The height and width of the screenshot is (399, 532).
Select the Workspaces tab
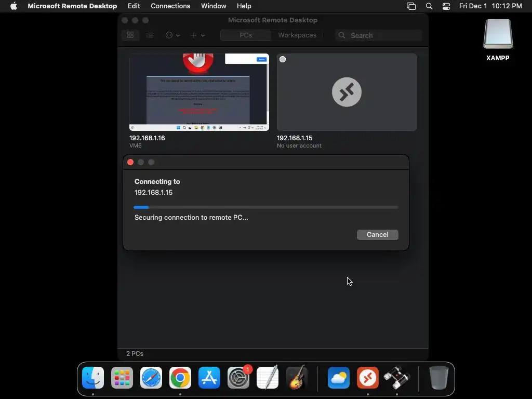pyautogui.click(x=297, y=35)
